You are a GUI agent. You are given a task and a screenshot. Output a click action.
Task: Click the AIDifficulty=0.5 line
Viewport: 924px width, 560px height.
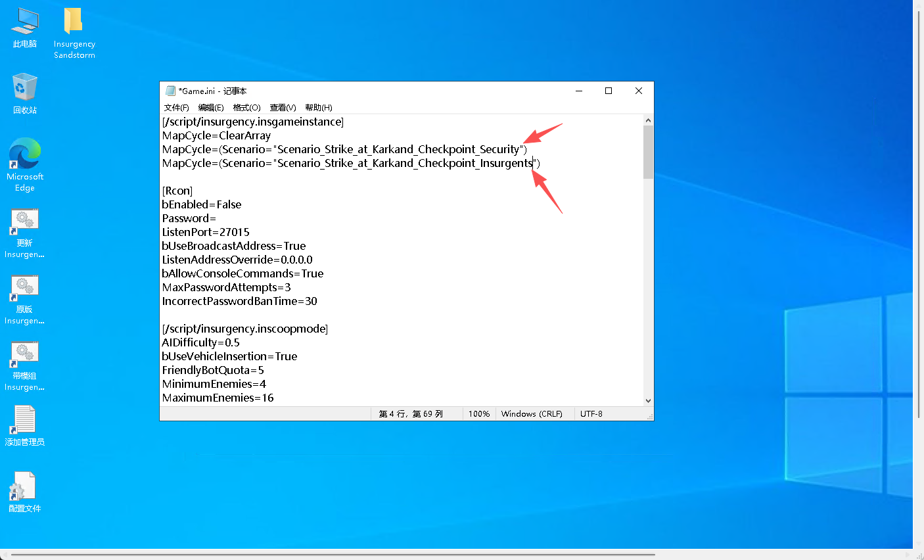coord(201,342)
